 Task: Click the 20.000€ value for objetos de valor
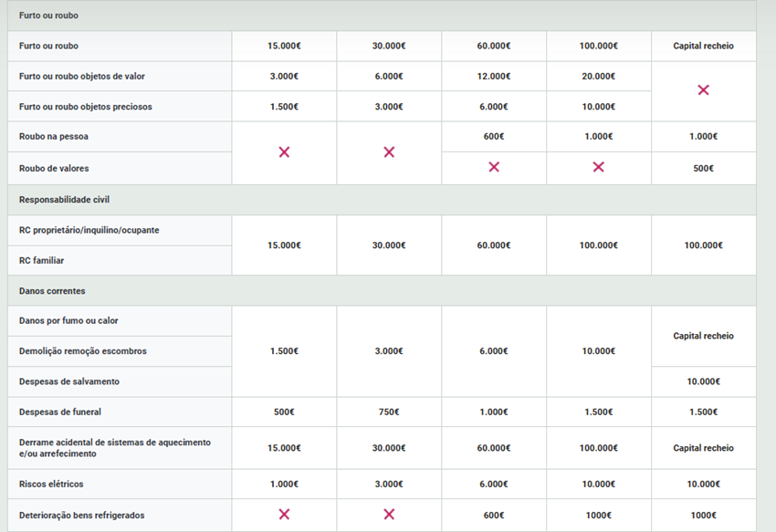tap(599, 76)
